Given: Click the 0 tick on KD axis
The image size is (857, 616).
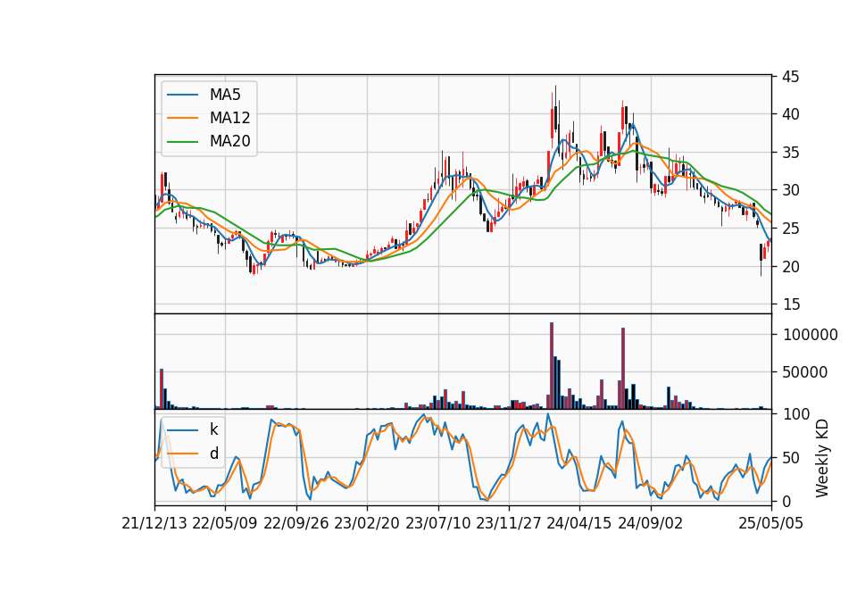Looking at the screenshot, I should tap(787, 501).
